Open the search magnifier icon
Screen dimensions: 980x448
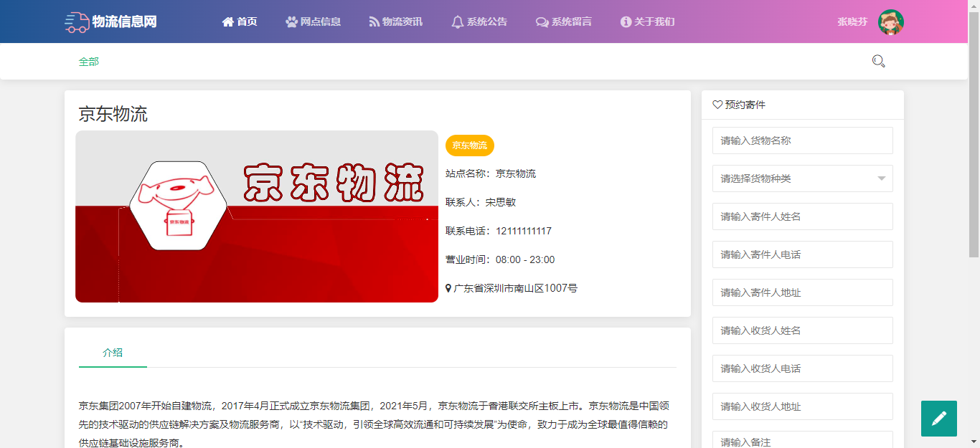(x=878, y=61)
